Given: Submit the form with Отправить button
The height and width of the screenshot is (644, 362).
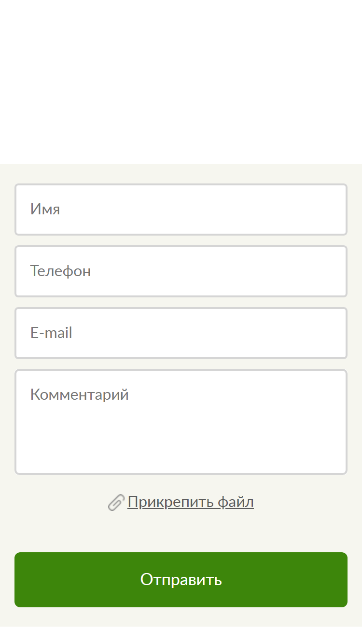Looking at the screenshot, I should [x=181, y=580].
